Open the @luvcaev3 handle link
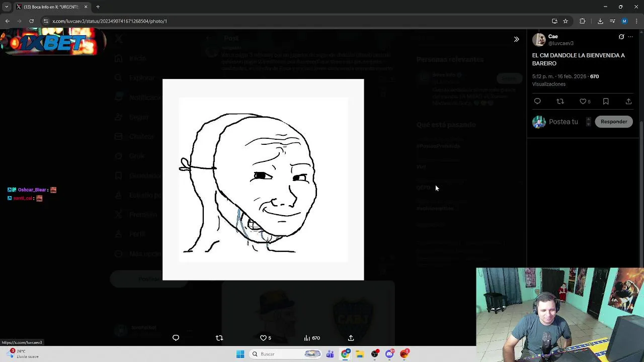Viewport: 644px width, 362px height. [560, 43]
